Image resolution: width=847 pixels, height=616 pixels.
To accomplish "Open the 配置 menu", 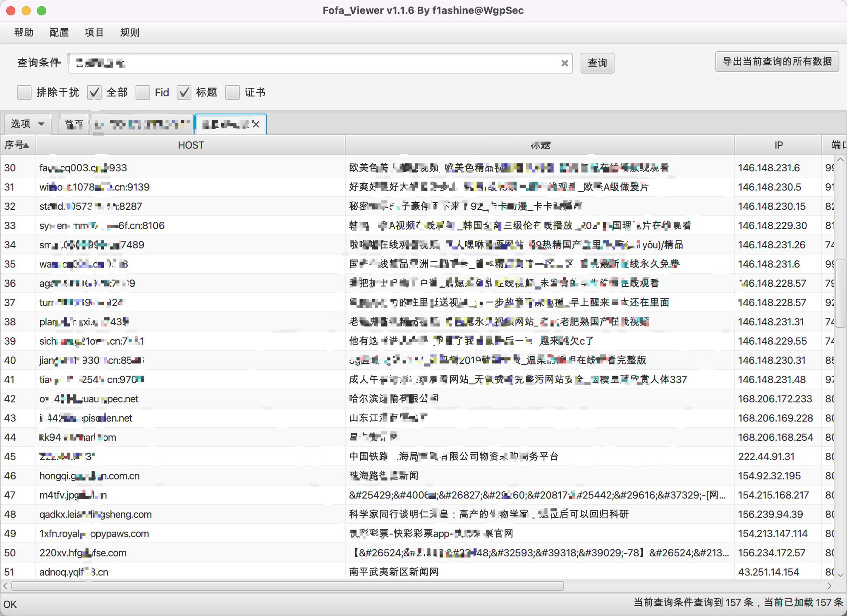I will (59, 32).
